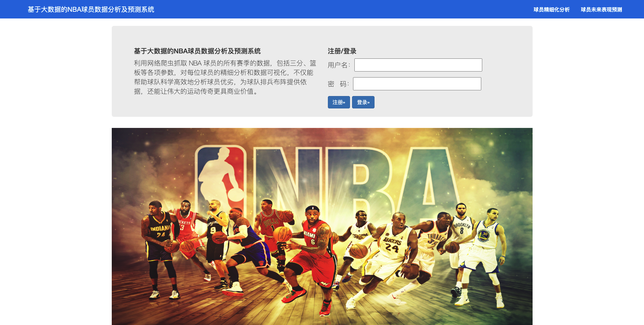This screenshot has width=644, height=325.
Task: Focus the 用户名 input field
Action: point(418,65)
